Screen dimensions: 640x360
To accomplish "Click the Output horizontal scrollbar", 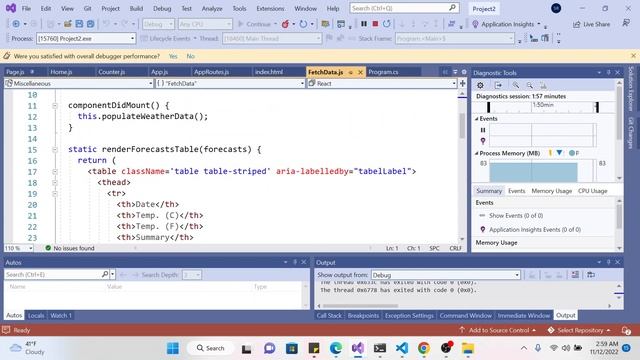I will (x=360, y=306).
